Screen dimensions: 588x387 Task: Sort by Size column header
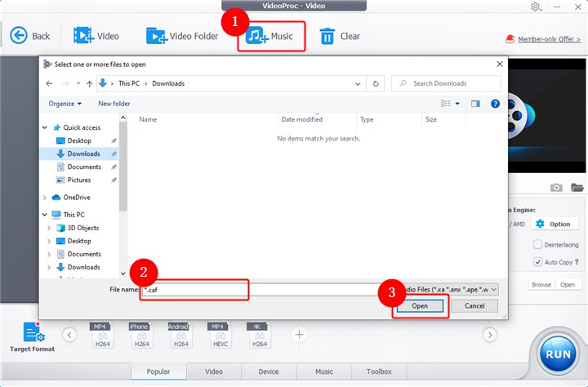pyautogui.click(x=431, y=119)
